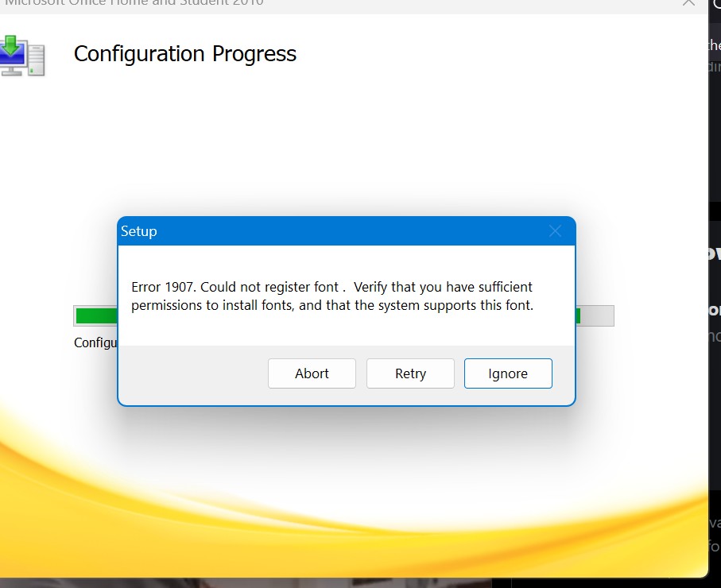The image size is (721, 588).
Task: Close the Setup error dialog
Action: click(555, 230)
